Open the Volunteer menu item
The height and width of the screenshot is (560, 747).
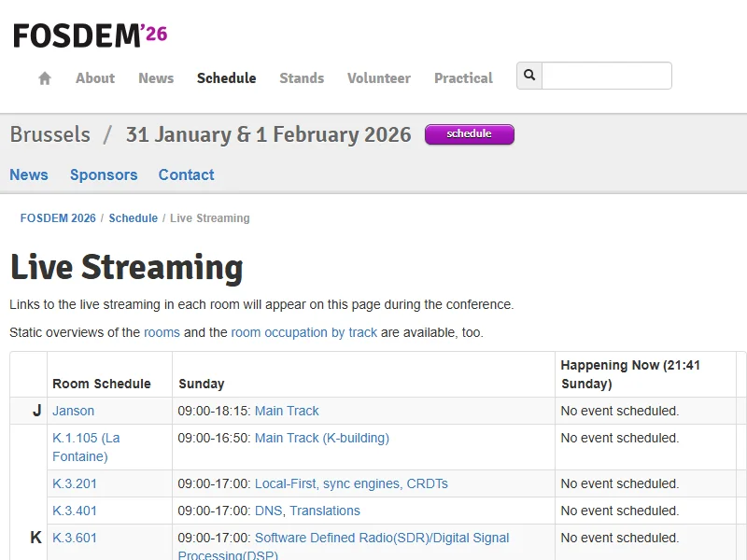[x=378, y=78]
